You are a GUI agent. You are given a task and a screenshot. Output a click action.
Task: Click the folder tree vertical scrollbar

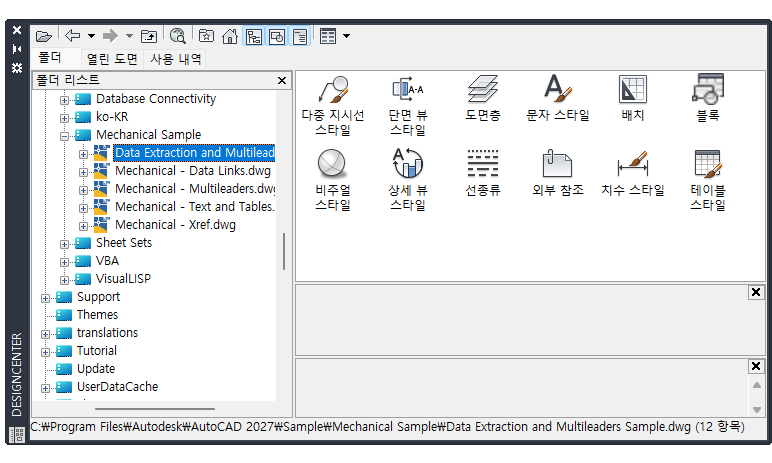click(284, 251)
